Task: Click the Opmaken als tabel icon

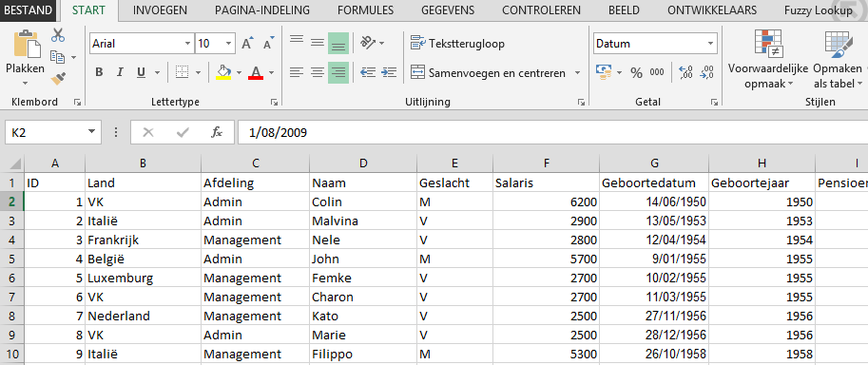Action: [x=839, y=45]
